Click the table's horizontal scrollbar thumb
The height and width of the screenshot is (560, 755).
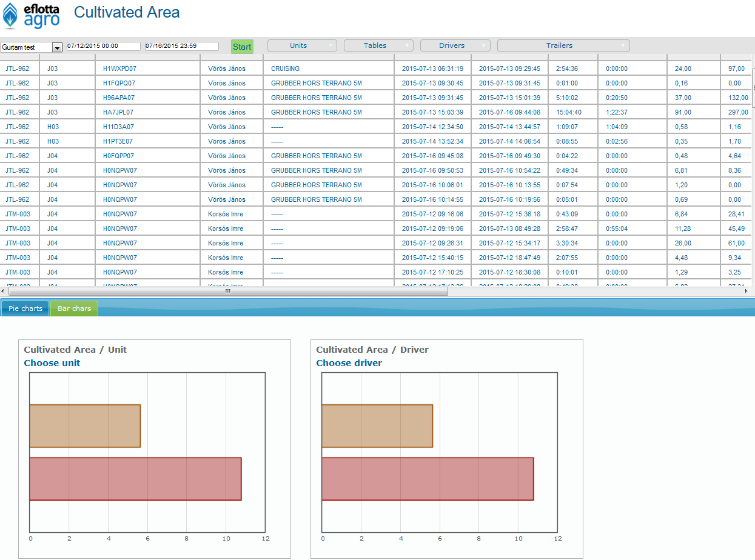(x=227, y=292)
